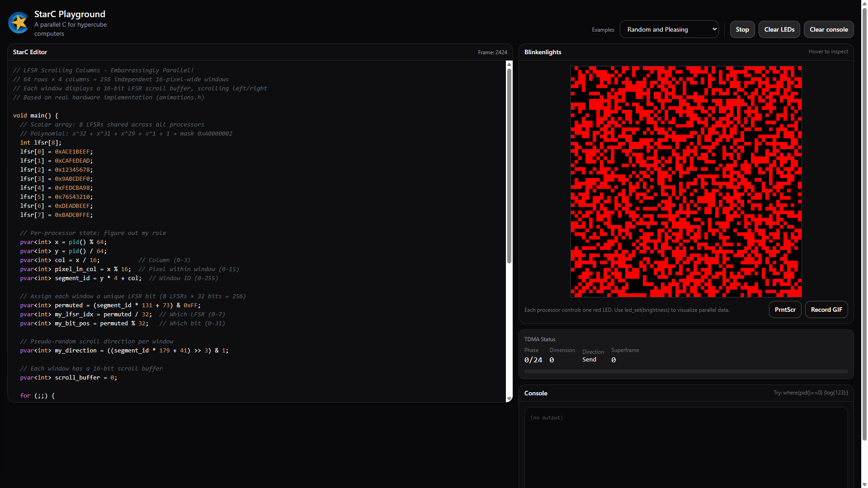
Task: Capture a screenshot using PrntScr
Action: pos(785,310)
